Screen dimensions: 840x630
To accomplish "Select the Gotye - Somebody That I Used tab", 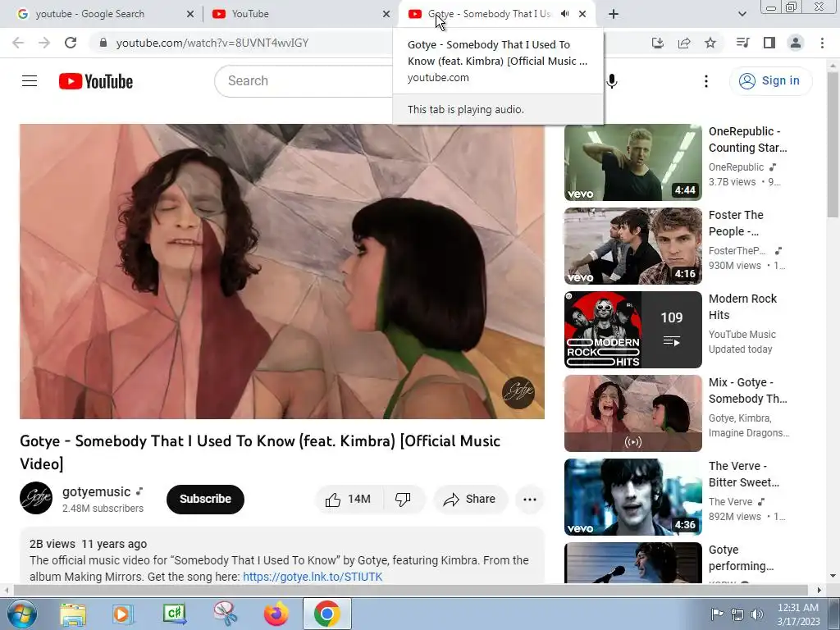I will (490, 14).
